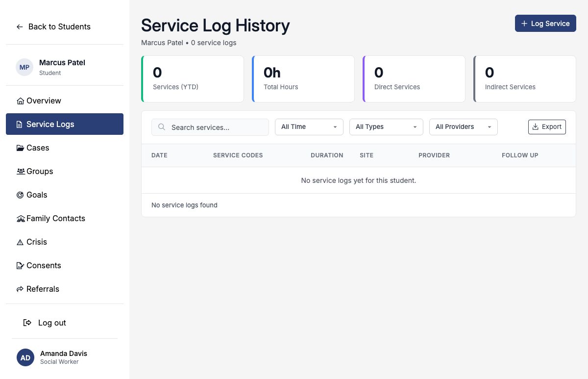Click the Service Log History heading
The width and height of the screenshot is (588, 379).
tap(216, 25)
